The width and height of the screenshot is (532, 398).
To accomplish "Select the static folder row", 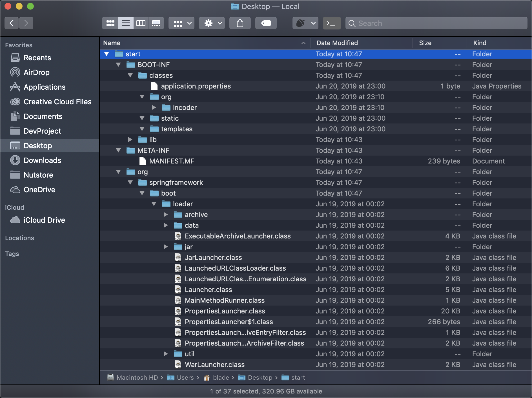I will pyautogui.click(x=316, y=118).
